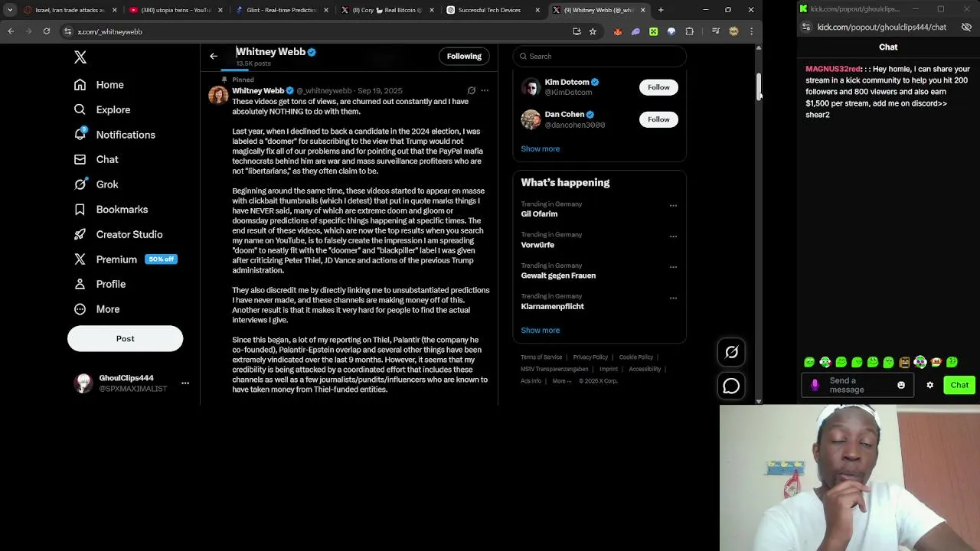
Task: Open the More menu in the X sidebar
Action: pyautogui.click(x=97, y=309)
